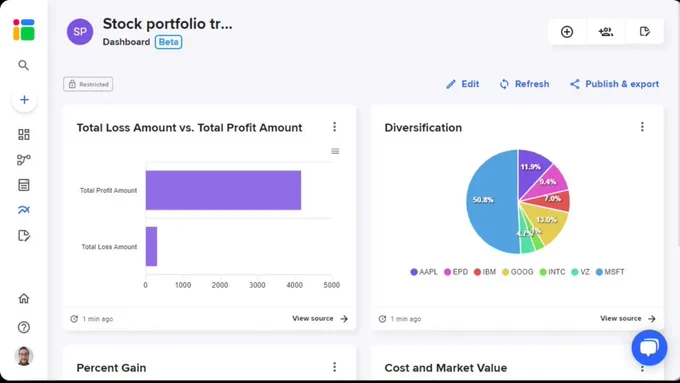680x383 pixels.
Task: Open bar chart hamburger context menu
Action: point(335,151)
